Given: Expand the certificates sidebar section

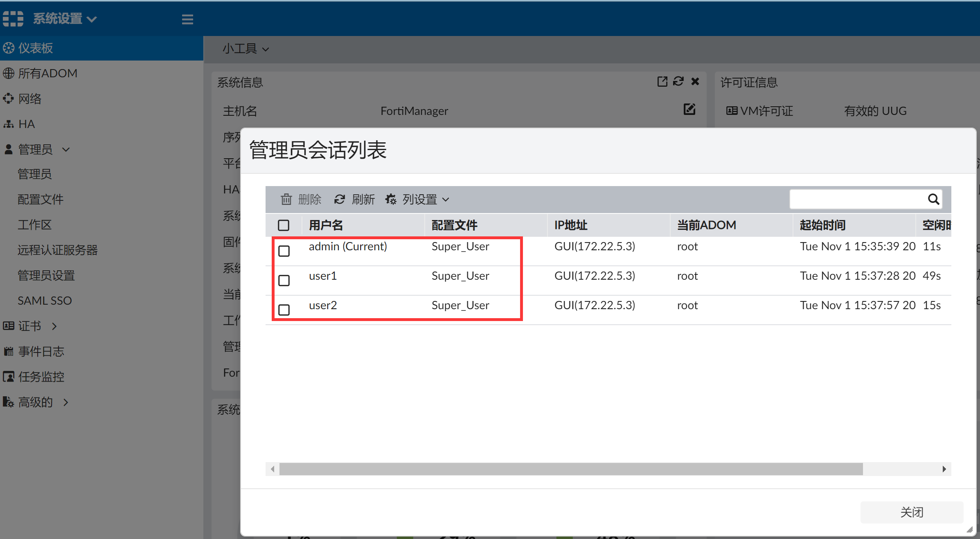Looking at the screenshot, I should 30,326.
